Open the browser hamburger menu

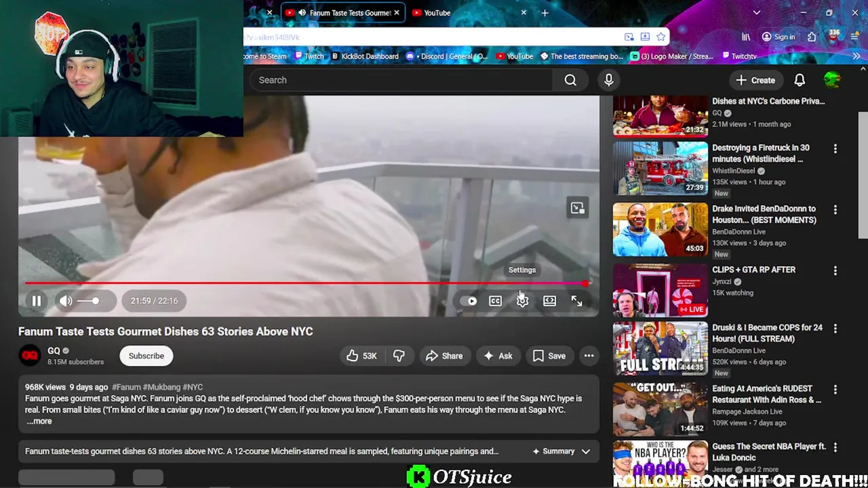(856, 37)
